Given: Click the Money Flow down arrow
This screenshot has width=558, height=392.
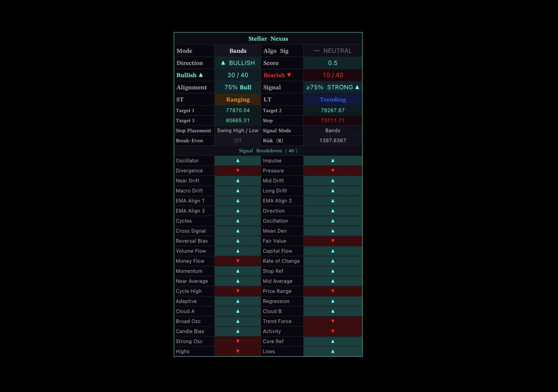Looking at the screenshot, I should click(237, 261).
